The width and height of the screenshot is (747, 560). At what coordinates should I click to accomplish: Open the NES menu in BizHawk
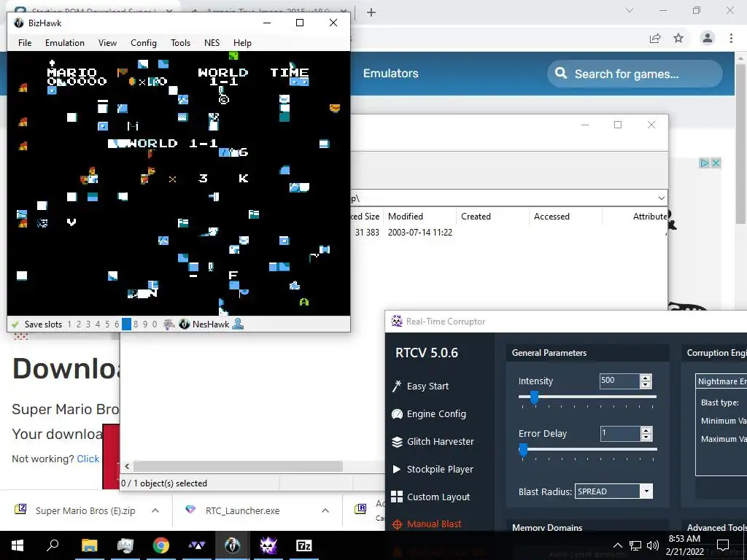click(x=212, y=43)
